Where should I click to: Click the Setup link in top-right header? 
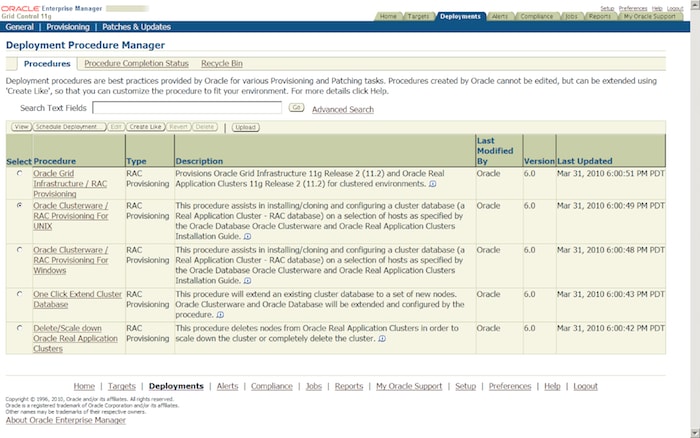(x=607, y=8)
